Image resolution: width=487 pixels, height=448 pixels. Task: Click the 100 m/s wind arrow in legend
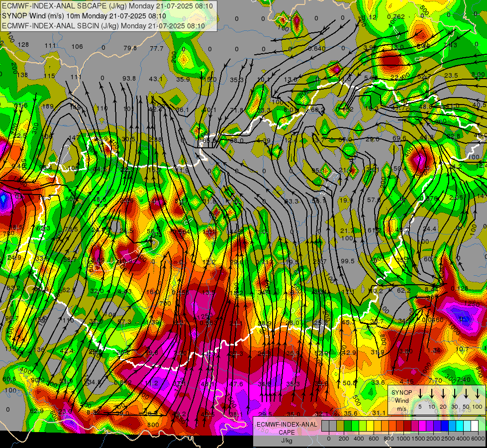[x=478, y=393]
